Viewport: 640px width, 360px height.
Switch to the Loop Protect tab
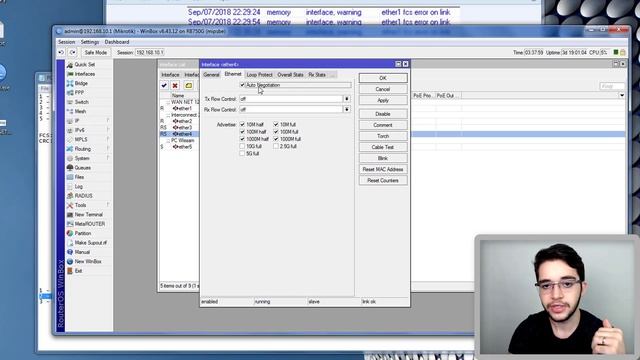(x=259, y=75)
